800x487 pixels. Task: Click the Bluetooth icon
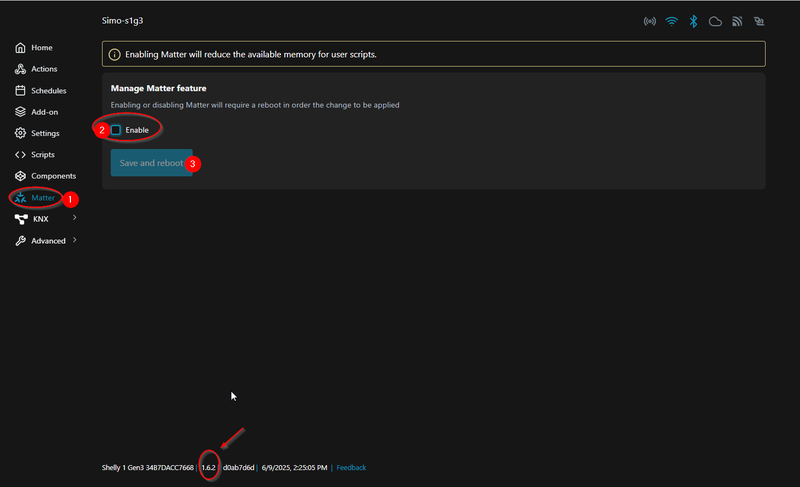pos(693,21)
